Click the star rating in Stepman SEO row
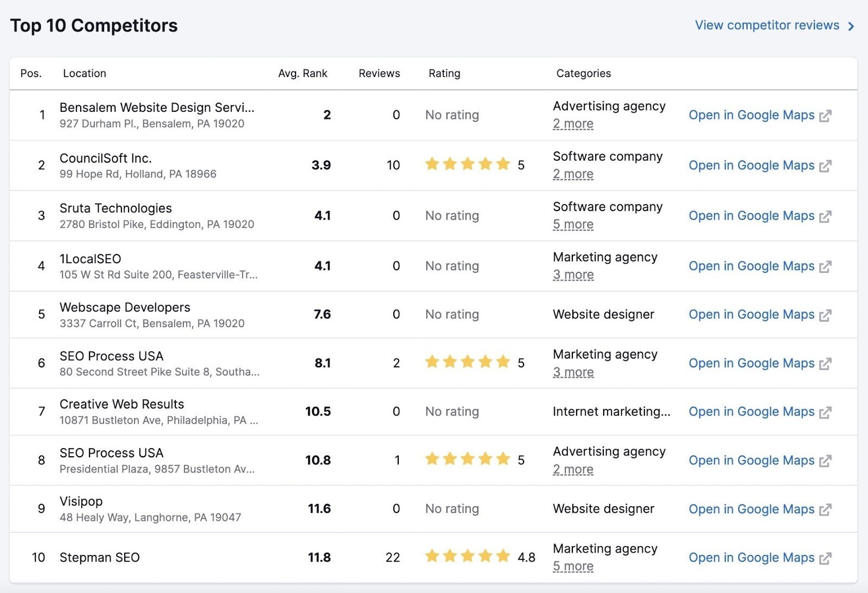868x593 pixels. 468,556
